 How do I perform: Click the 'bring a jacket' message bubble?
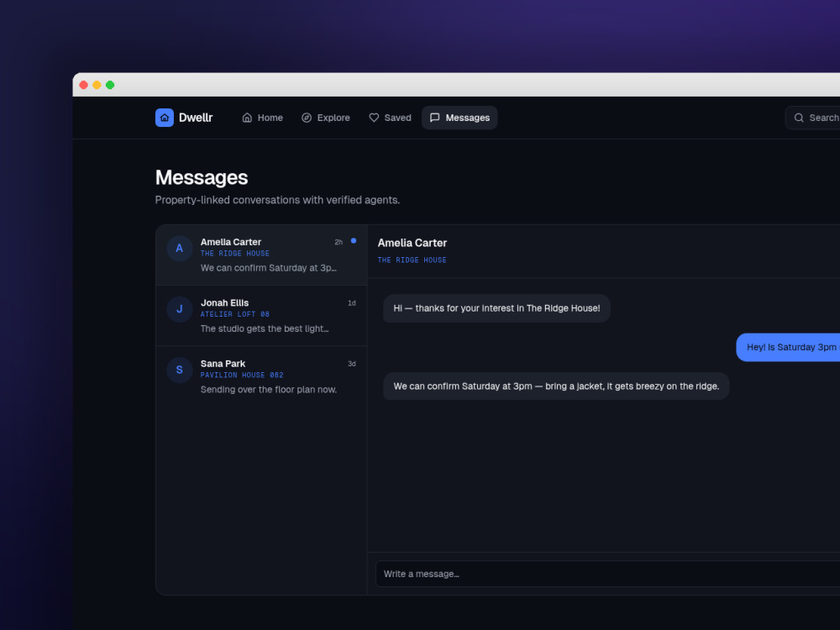tap(556, 386)
